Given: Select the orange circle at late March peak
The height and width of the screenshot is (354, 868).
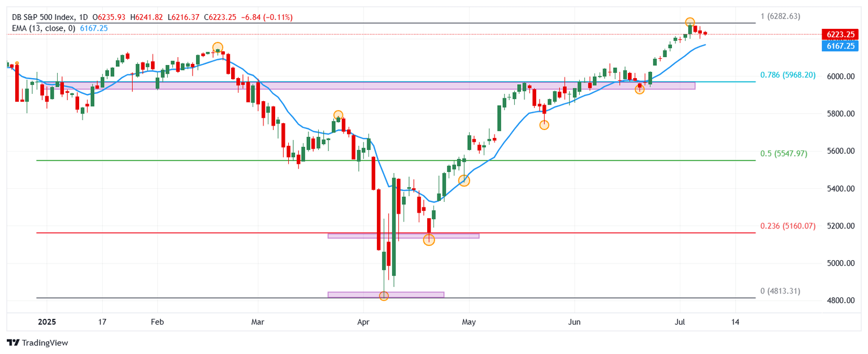Looking at the screenshot, I should pos(338,115).
